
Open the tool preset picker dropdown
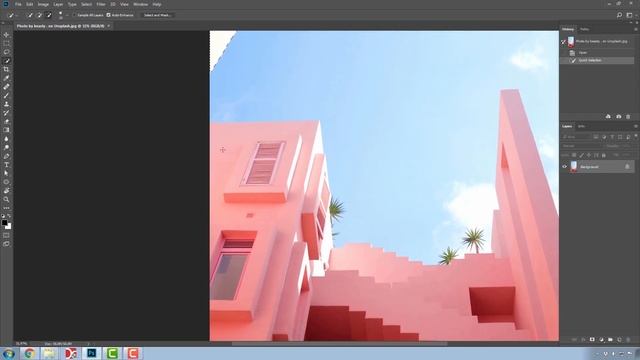12,15
